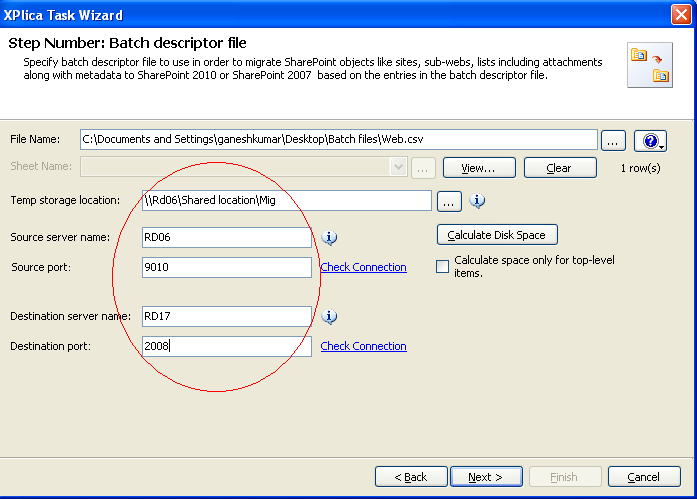The height and width of the screenshot is (499, 697).
Task: Click the ellipsis button beside Sheet Name
Action: (423, 168)
